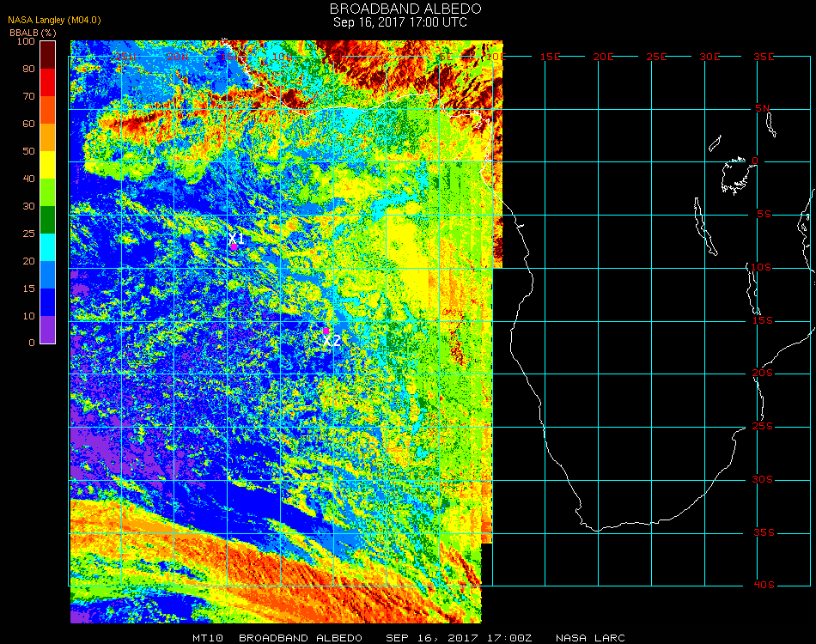Select the dark blue 10-15 colorbar swatch
The height and width of the screenshot is (644, 816).
pyautogui.click(x=47, y=302)
